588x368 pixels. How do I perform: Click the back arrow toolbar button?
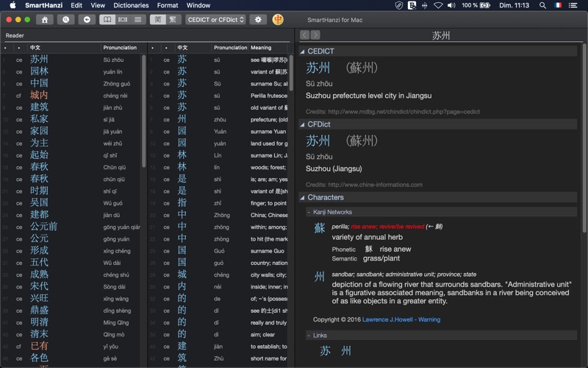click(87, 20)
